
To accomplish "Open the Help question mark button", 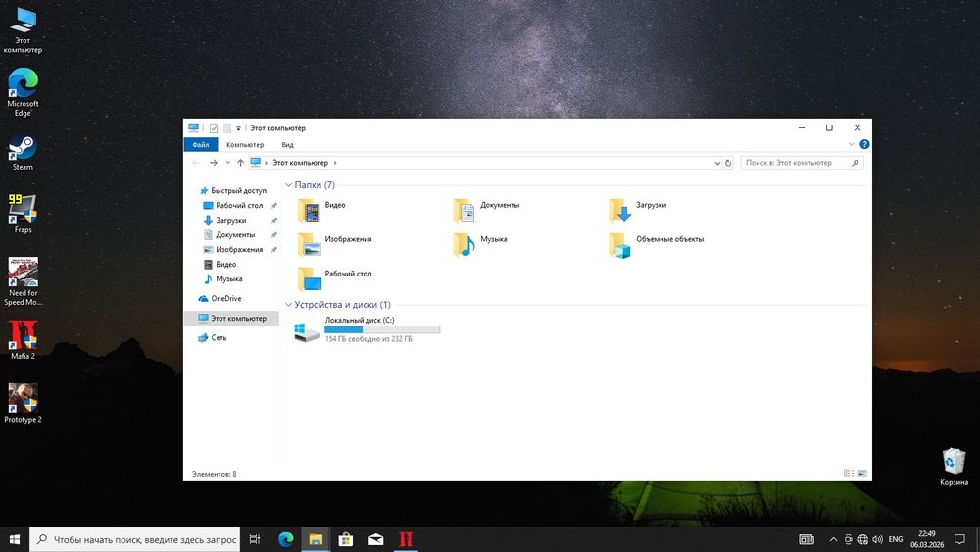I will click(864, 144).
